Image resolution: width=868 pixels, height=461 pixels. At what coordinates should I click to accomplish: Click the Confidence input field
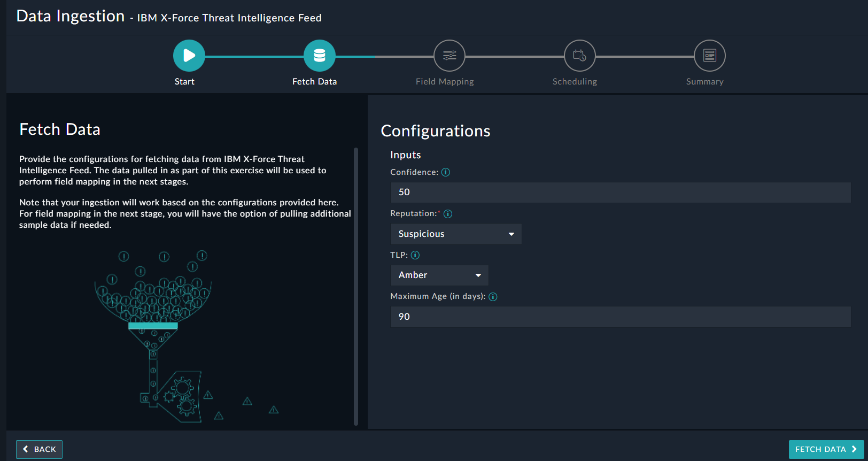point(620,193)
